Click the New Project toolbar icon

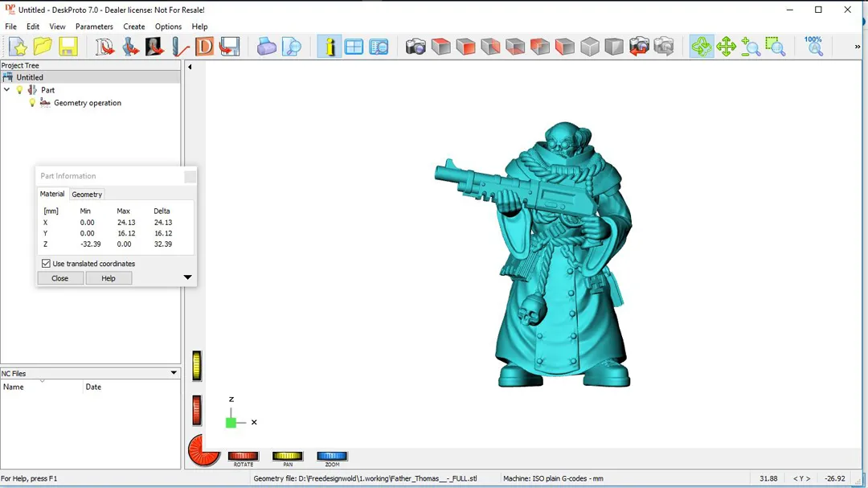[18, 47]
